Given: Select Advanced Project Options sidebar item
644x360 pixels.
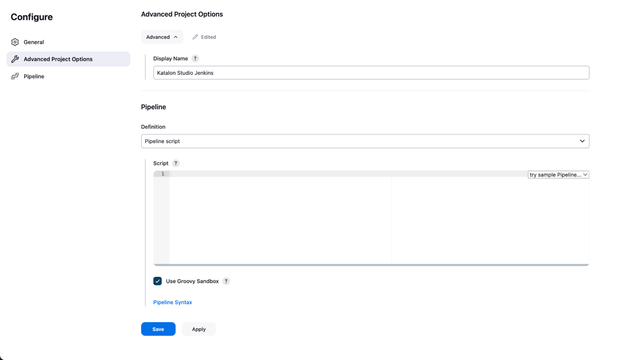Looking at the screenshot, I should point(68,59).
